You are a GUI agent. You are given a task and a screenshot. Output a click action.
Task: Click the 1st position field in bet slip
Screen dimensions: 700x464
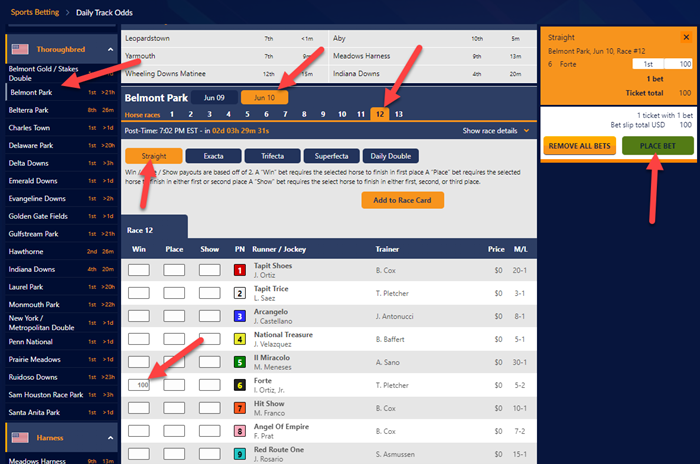(648, 64)
